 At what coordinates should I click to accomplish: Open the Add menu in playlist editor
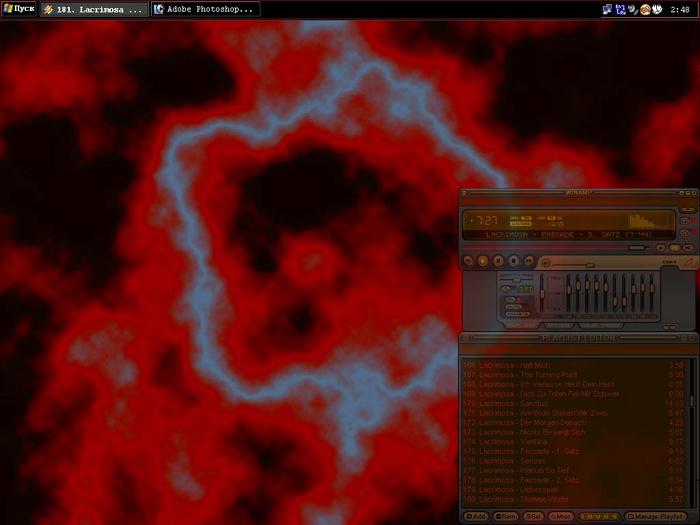[x=475, y=516]
